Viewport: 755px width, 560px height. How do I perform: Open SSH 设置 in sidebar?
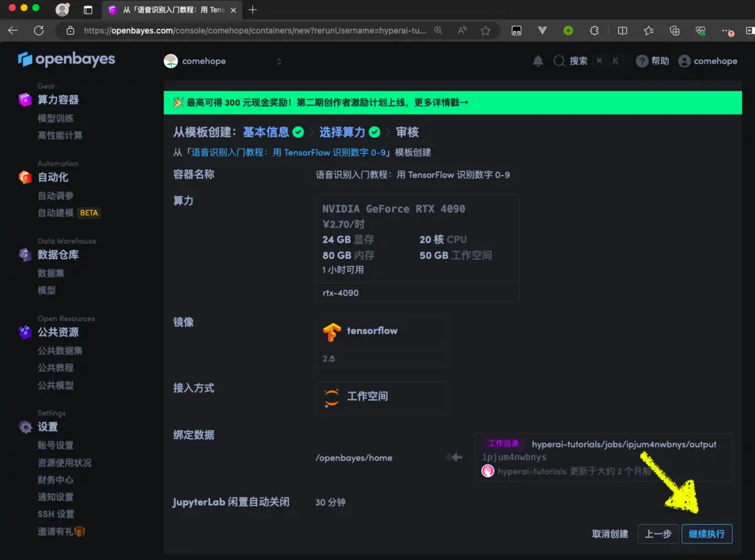[x=56, y=514]
